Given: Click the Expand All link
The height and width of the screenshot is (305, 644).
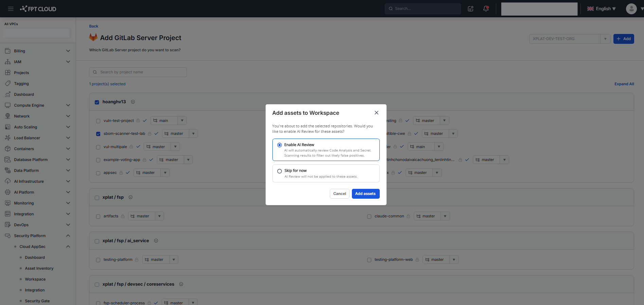Looking at the screenshot, I should click(624, 84).
